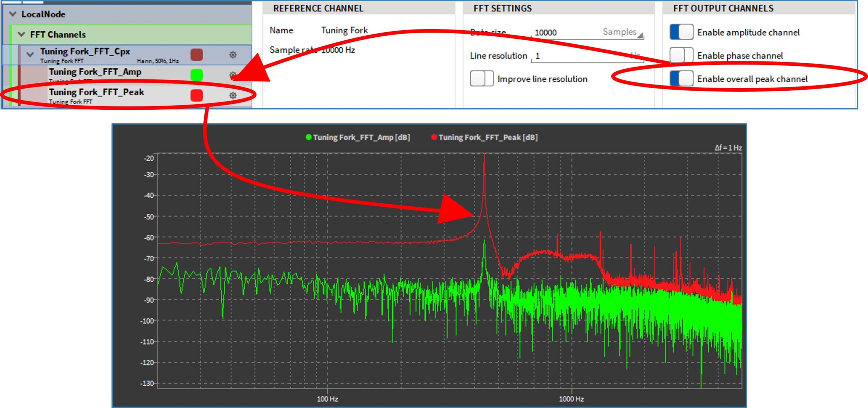
Task: Check the Improve line resolution option
Action: tap(481, 79)
